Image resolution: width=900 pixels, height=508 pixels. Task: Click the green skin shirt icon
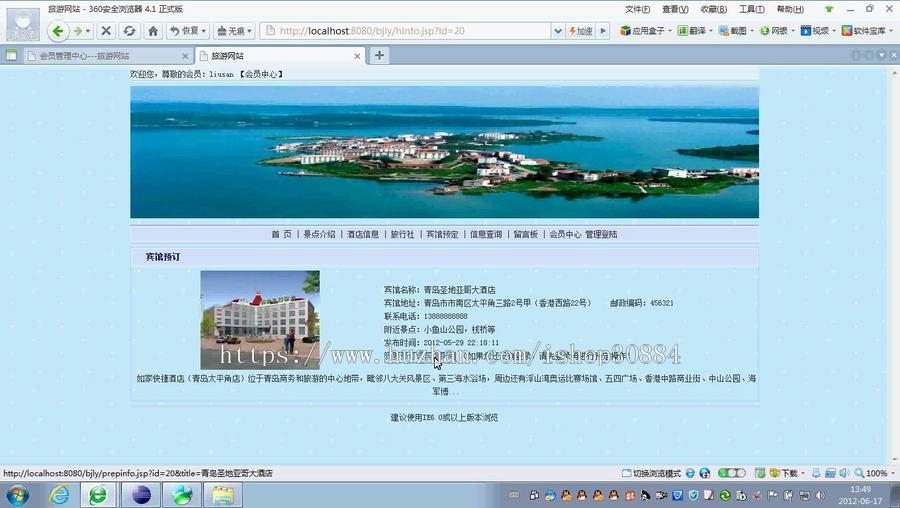click(829, 9)
